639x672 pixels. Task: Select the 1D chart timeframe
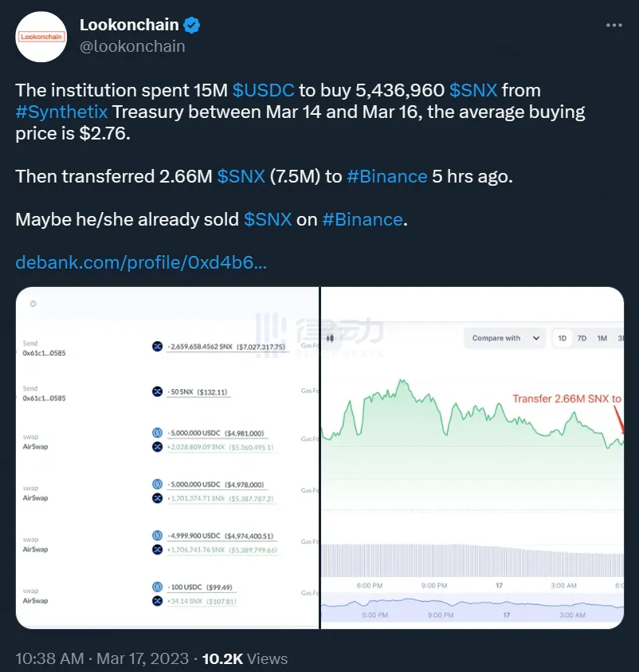pyautogui.click(x=563, y=338)
